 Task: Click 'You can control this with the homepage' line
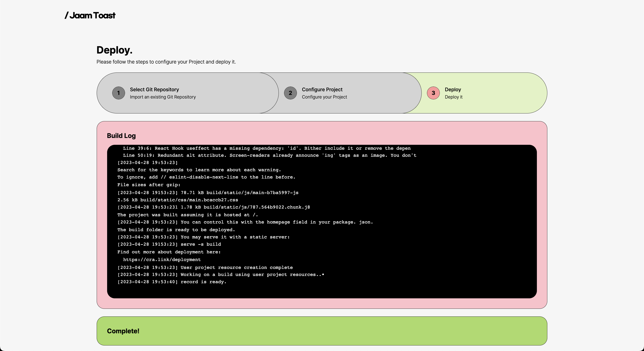tap(245, 222)
